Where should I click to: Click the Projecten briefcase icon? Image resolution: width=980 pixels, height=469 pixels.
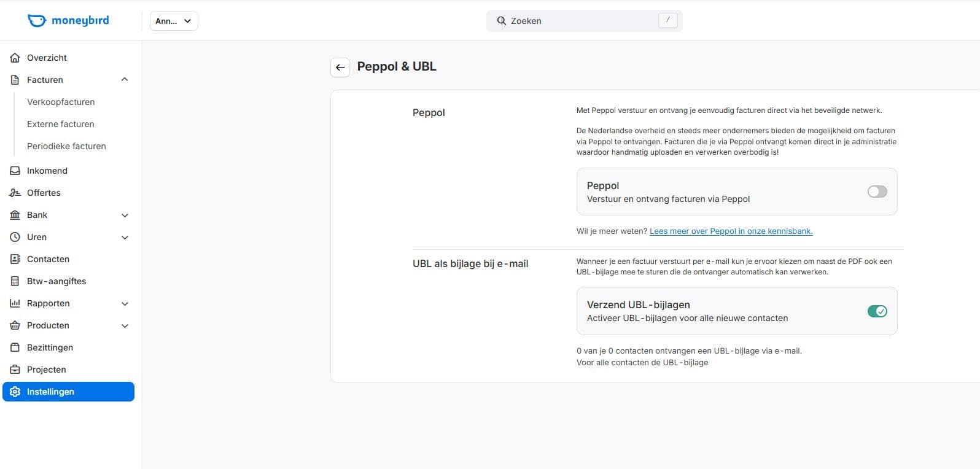[x=15, y=370]
